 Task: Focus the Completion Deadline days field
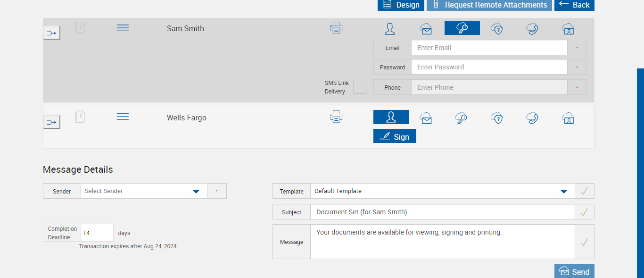[x=97, y=233]
